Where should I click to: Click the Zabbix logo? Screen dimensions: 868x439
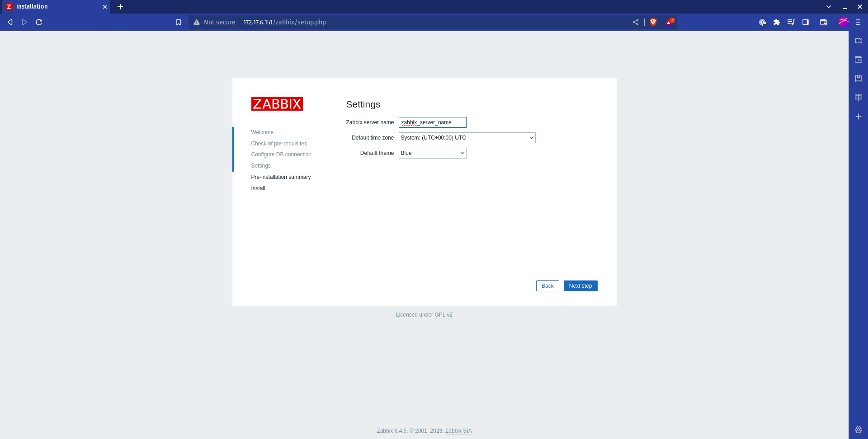coord(277,104)
